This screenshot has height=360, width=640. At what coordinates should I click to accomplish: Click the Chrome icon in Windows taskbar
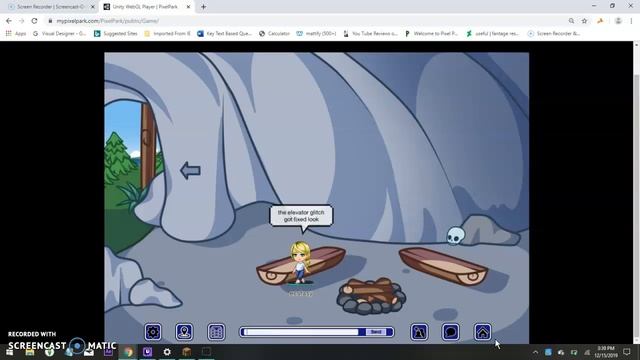click(x=128, y=352)
